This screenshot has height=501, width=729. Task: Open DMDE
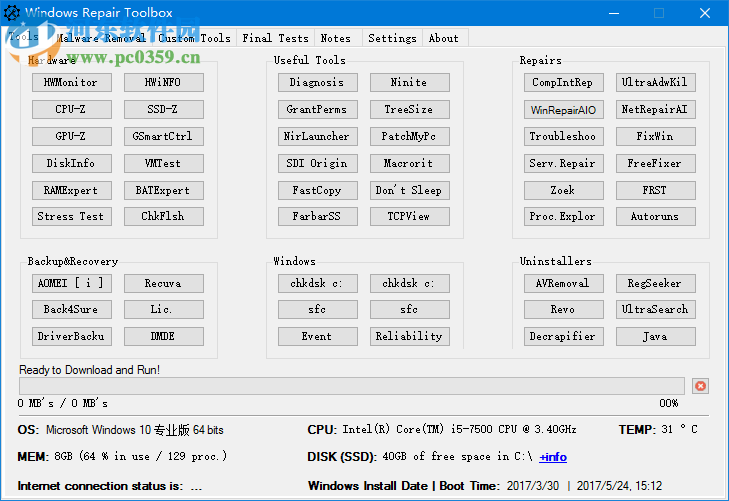[x=164, y=336]
